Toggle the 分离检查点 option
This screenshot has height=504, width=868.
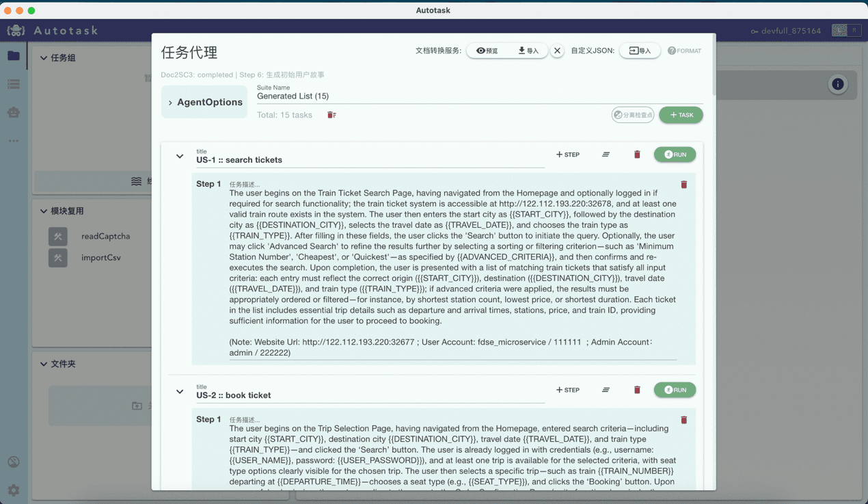coord(632,115)
